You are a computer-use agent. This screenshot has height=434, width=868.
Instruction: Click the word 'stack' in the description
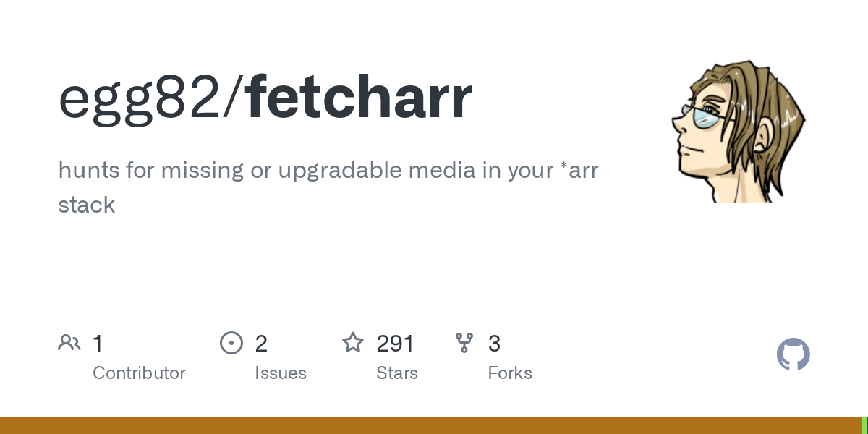pos(87,205)
